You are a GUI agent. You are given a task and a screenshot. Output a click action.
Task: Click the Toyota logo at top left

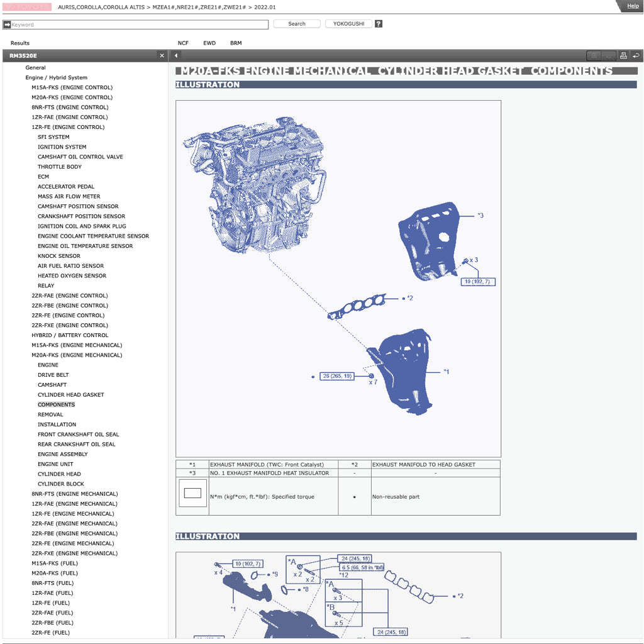pyautogui.click(x=27, y=7)
